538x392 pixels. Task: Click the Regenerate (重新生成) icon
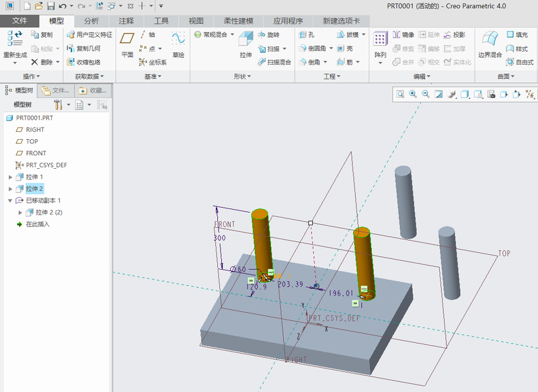15,38
